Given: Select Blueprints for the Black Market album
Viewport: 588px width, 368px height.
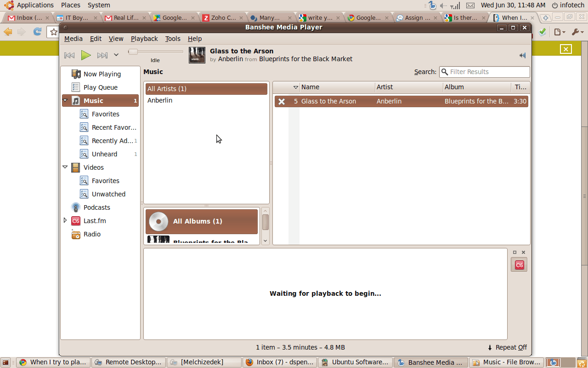Looking at the screenshot, I should (x=202, y=239).
